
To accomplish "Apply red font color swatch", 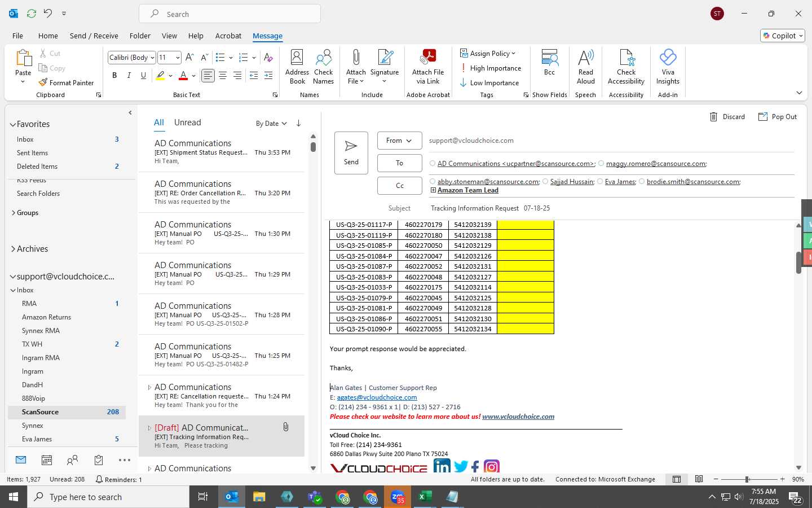I will (183, 75).
